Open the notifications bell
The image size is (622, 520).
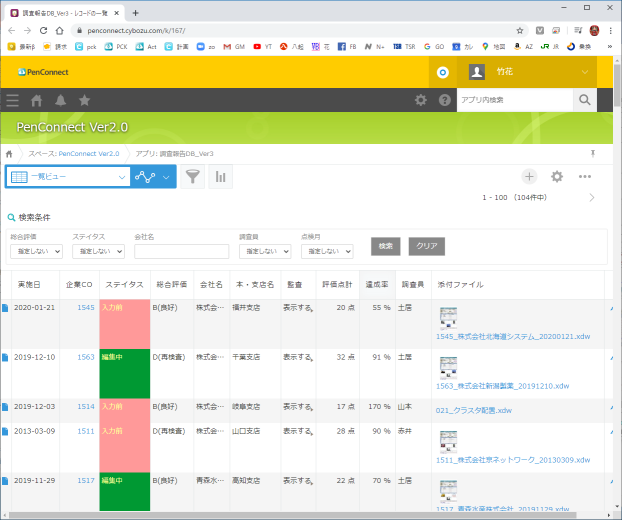60,100
